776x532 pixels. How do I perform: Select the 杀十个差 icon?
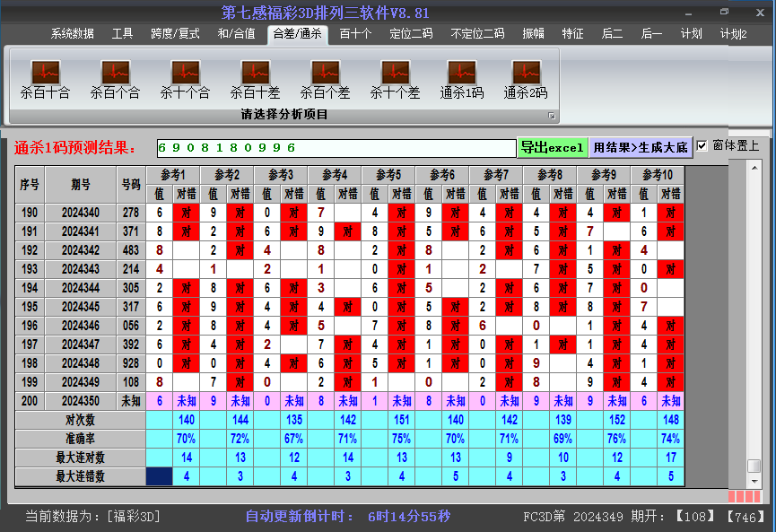click(395, 80)
